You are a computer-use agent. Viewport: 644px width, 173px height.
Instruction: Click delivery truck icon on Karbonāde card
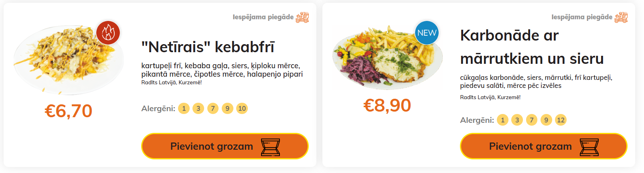(621, 17)
